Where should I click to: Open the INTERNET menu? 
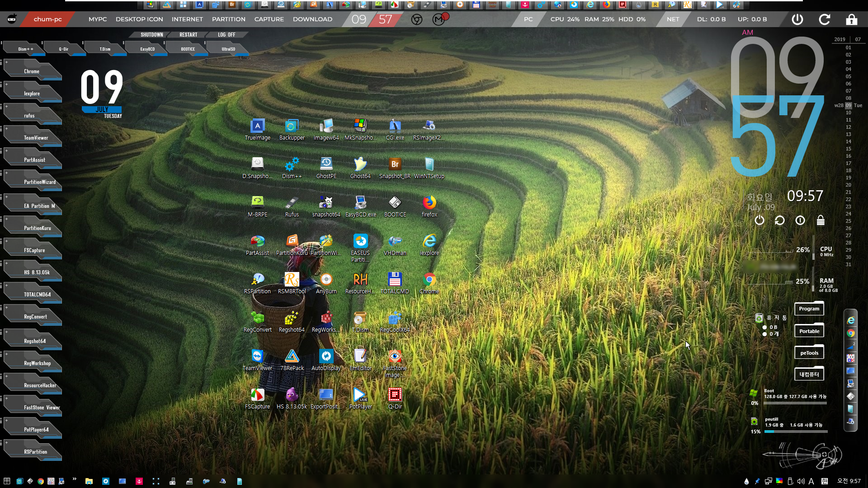coord(187,19)
